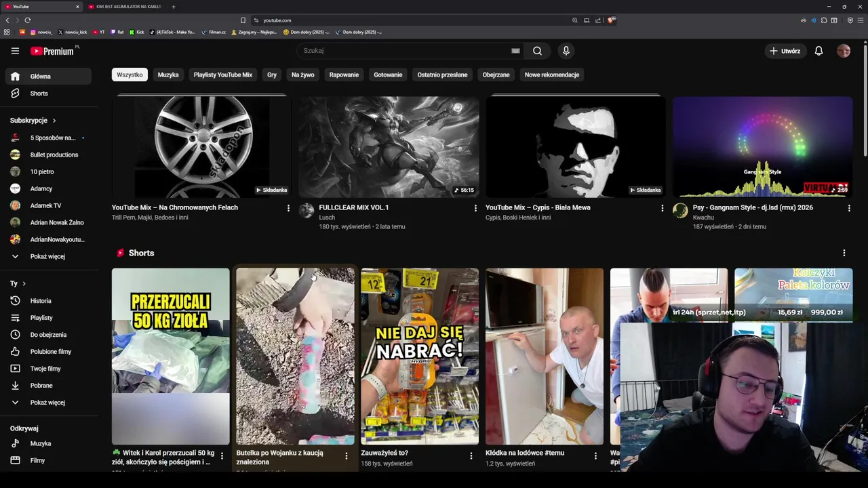Play PRZERZUCALI 50 KG ZIOŁA short
Screen dimensions: 868x488
[x=171, y=357]
